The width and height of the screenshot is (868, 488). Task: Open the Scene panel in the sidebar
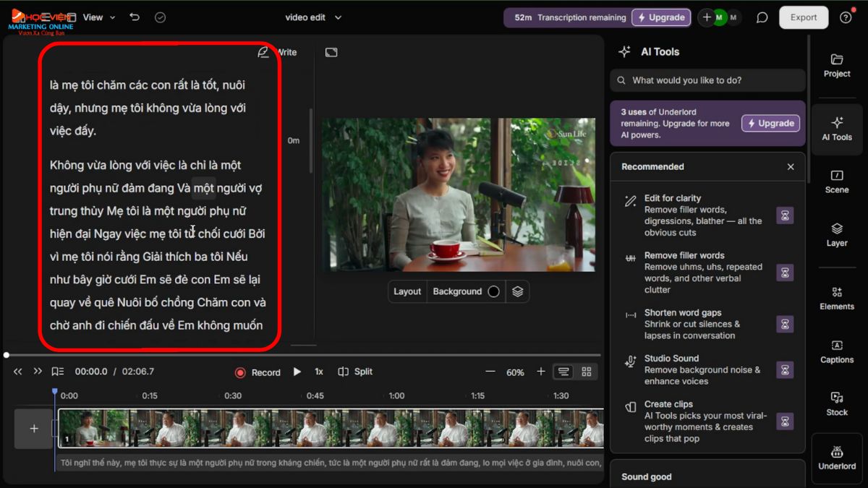(x=837, y=181)
